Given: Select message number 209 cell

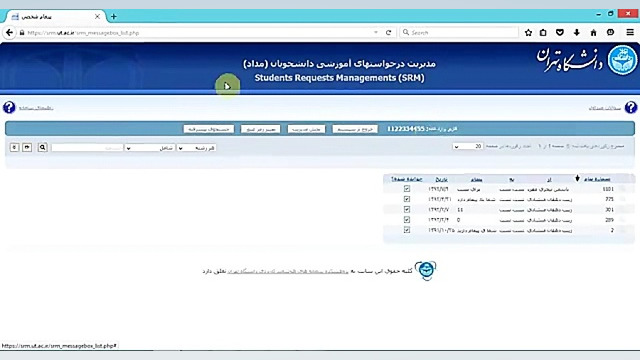Looking at the screenshot, I should (609, 220).
